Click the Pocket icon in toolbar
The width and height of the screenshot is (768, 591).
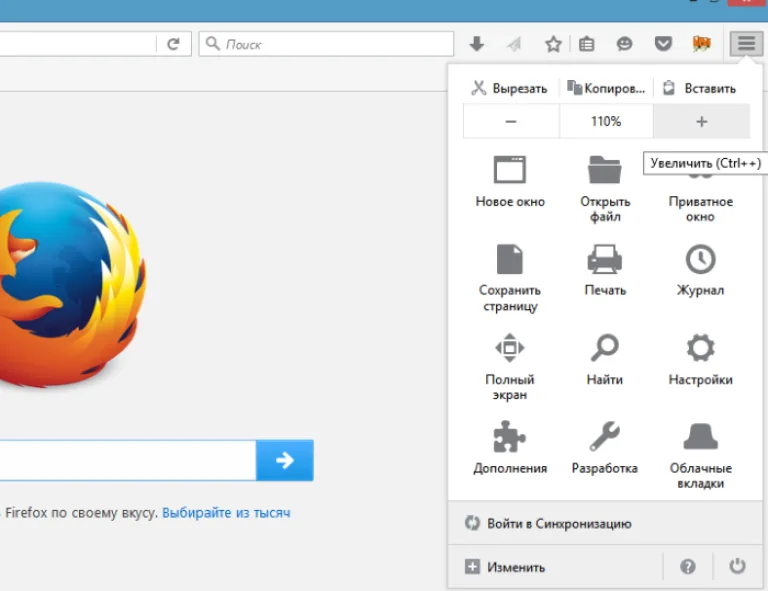pyautogui.click(x=663, y=45)
